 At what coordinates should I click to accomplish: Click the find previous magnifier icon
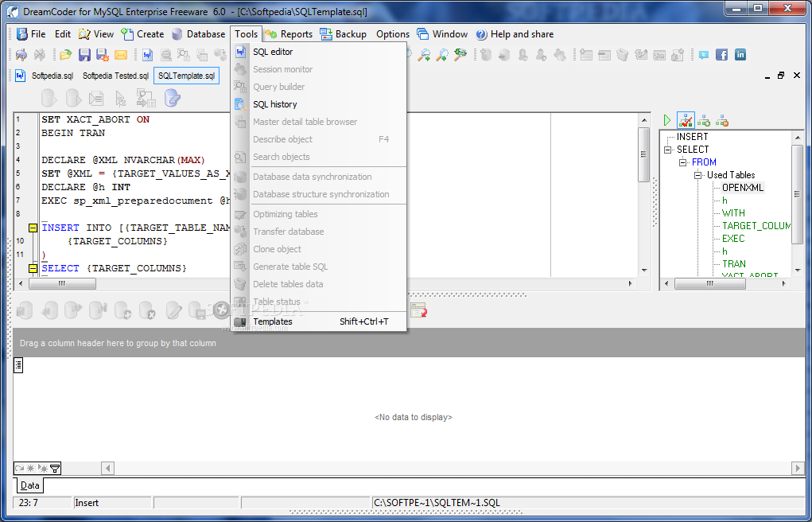coord(442,54)
